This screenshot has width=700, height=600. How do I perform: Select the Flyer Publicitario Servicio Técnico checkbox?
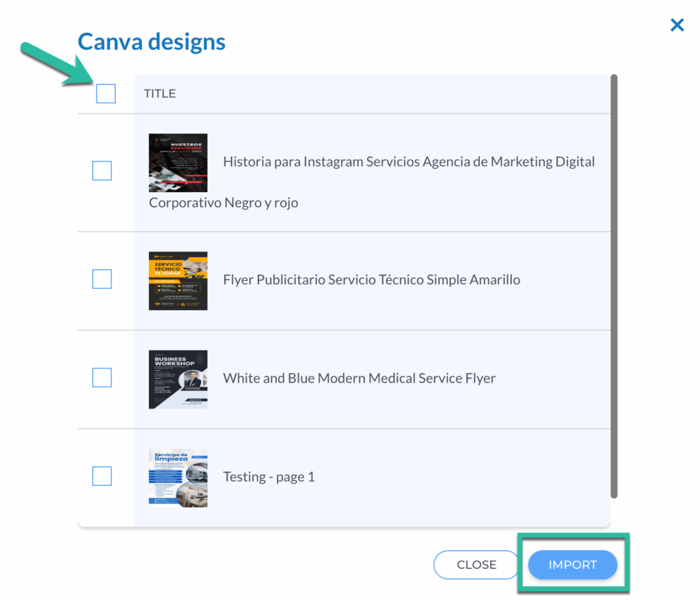(x=102, y=279)
